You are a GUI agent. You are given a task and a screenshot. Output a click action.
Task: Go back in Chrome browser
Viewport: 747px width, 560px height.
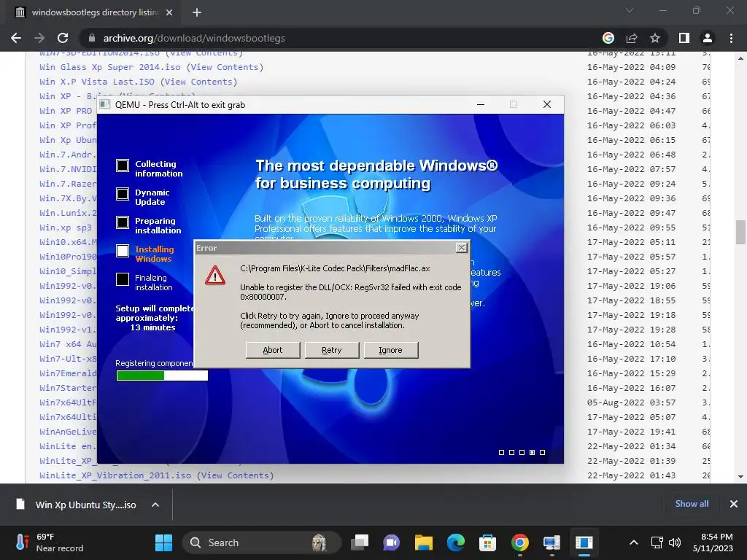(16, 38)
